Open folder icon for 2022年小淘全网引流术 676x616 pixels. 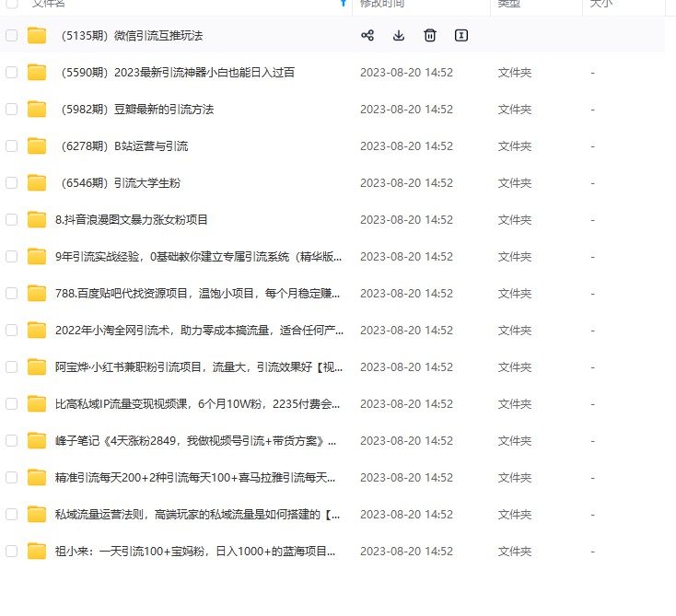[x=37, y=331]
